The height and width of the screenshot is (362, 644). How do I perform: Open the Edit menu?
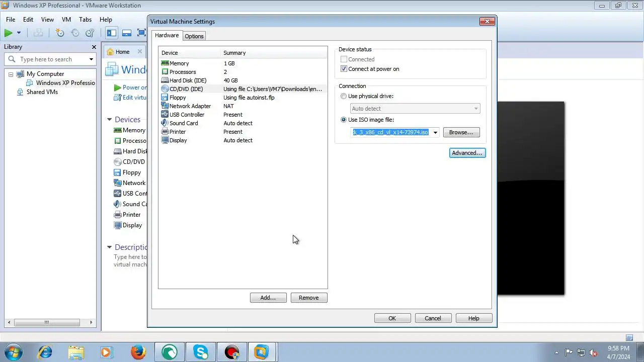pos(28,20)
